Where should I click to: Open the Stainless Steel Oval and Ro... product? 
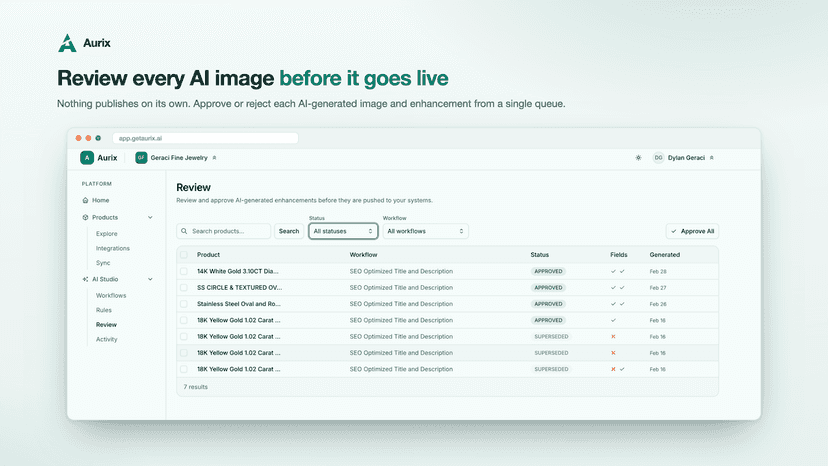point(239,304)
